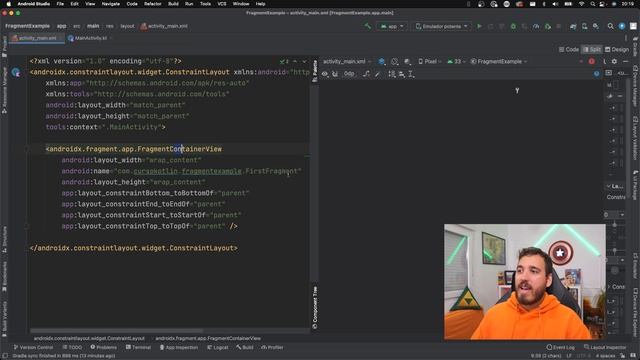This screenshot has width=640, height=360.
Task: Click FragmentContainerView breadcrumb at editor bottom
Action: 208,338
